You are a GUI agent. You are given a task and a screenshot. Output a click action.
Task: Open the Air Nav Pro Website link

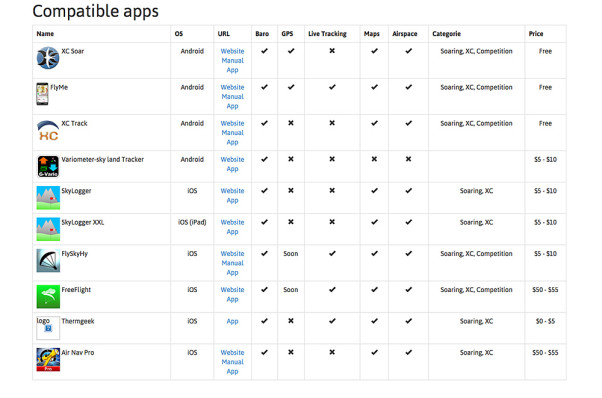(232, 352)
